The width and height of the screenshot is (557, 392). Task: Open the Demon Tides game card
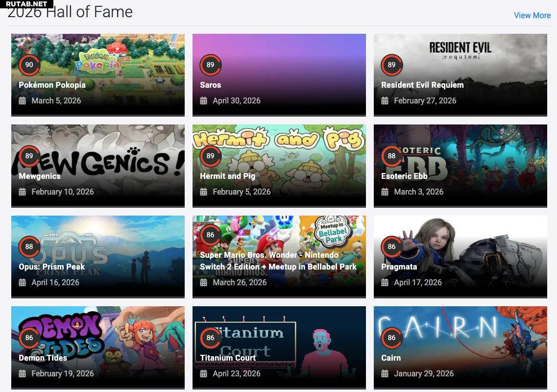click(97, 347)
